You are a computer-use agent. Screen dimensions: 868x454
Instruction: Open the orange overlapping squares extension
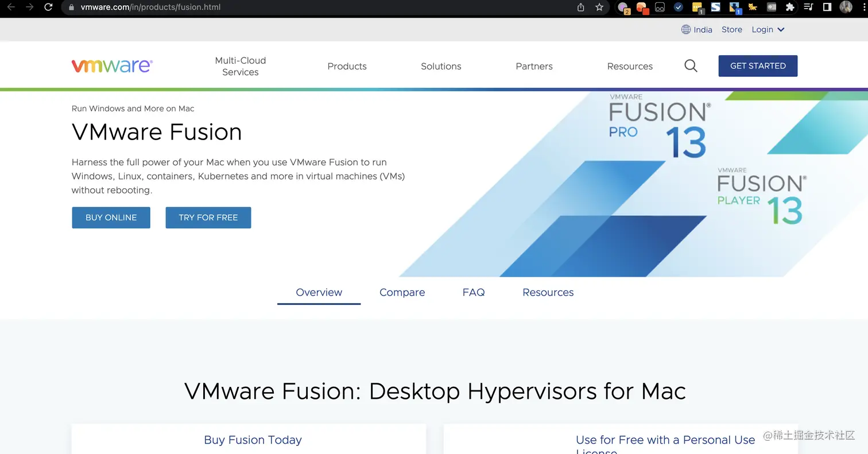point(642,7)
